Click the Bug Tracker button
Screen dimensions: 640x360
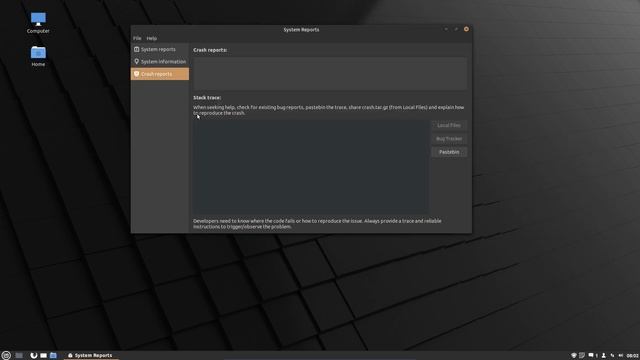coord(449,139)
